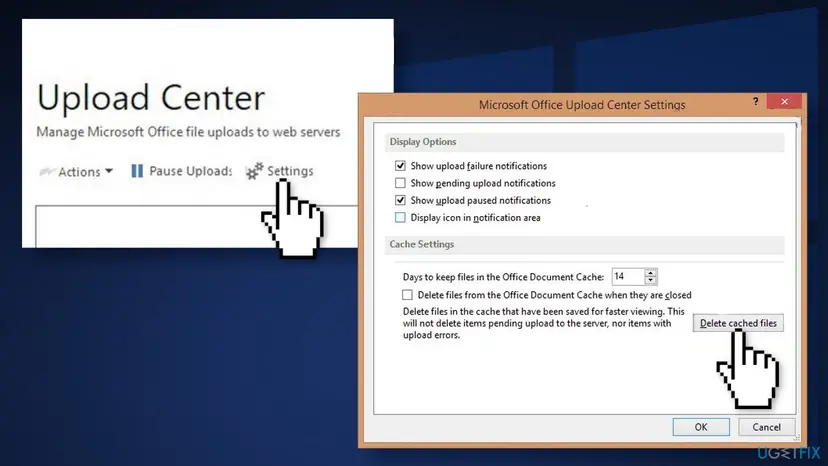Click the Upload Center heading text
This screenshot has width=828, height=466.
pos(151,97)
